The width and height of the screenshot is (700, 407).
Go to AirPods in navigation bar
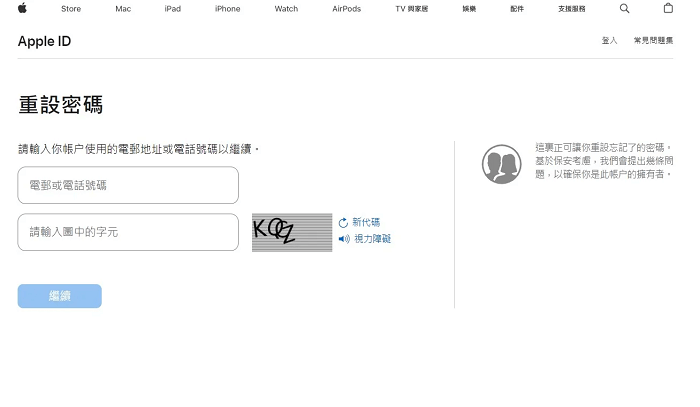tap(346, 8)
